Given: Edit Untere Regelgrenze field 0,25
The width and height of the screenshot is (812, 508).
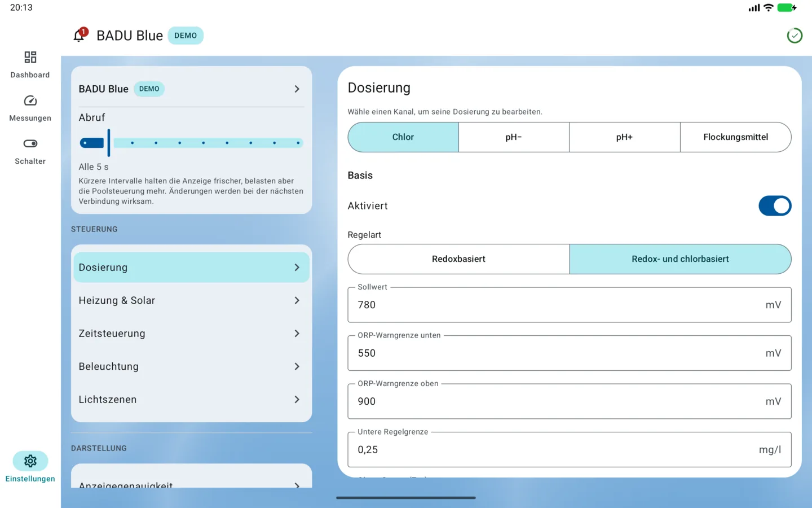Looking at the screenshot, I should click(x=570, y=450).
